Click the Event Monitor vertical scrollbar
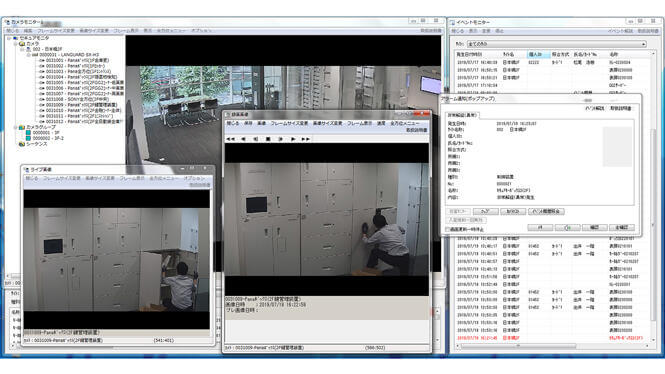This screenshot has height=374, width=665. (x=654, y=199)
